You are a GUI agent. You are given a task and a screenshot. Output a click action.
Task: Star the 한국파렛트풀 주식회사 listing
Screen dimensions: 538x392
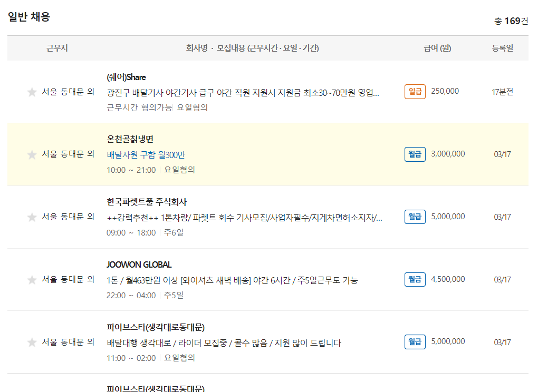pos(32,217)
